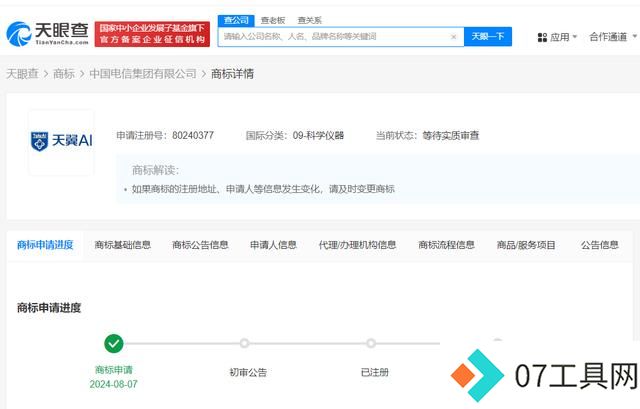
Task: Switch to 商标公告信息 tab
Action: coord(200,245)
